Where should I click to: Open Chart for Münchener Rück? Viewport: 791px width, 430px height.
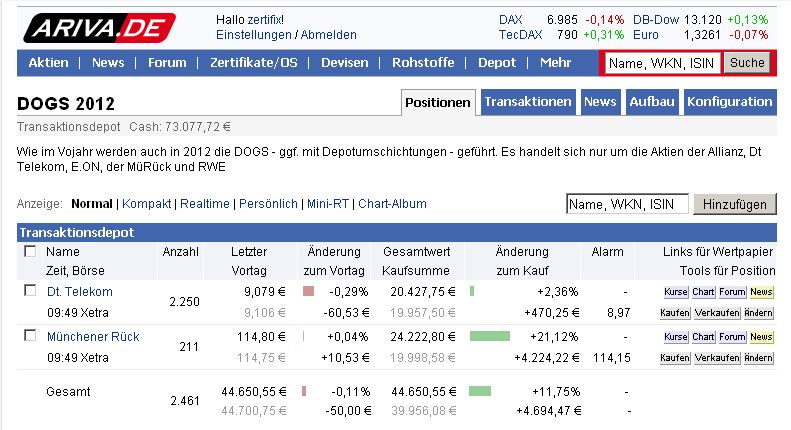tap(703, 338)
